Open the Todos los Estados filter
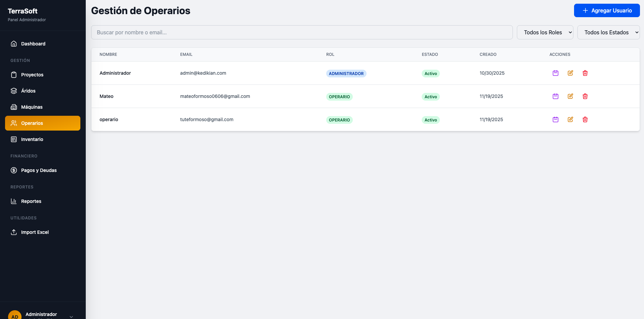The height and width of the screenshot is (319, 644). click(608, 32)
